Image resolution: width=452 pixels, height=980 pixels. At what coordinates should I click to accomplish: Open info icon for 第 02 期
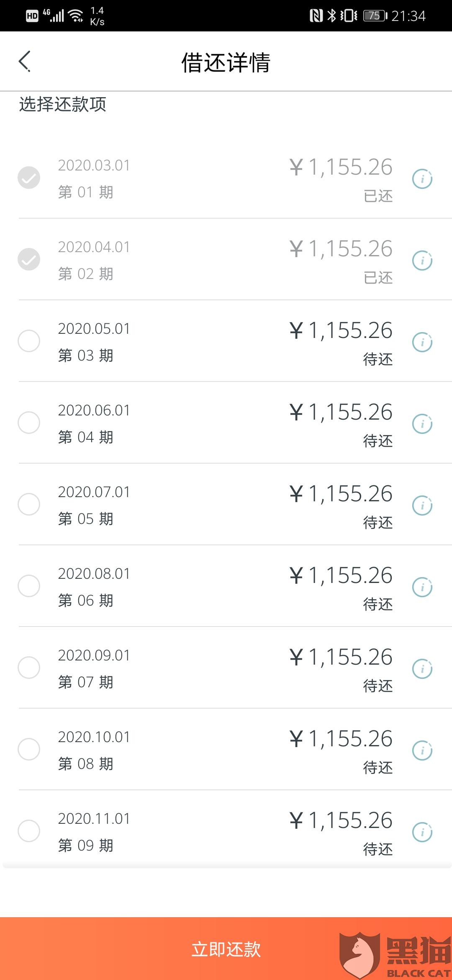tap(422, 260)
